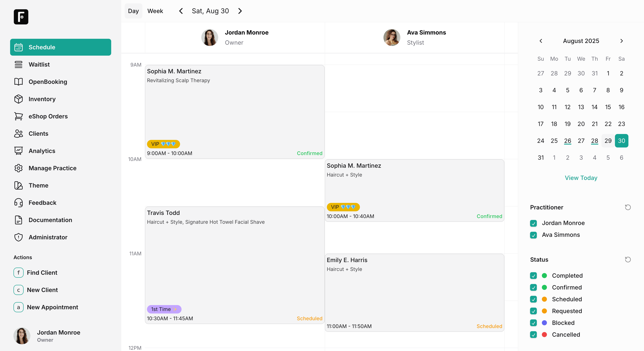Open the Theme palette icon
The width and height of the screenshot is (644, 351).
[19, 185]
